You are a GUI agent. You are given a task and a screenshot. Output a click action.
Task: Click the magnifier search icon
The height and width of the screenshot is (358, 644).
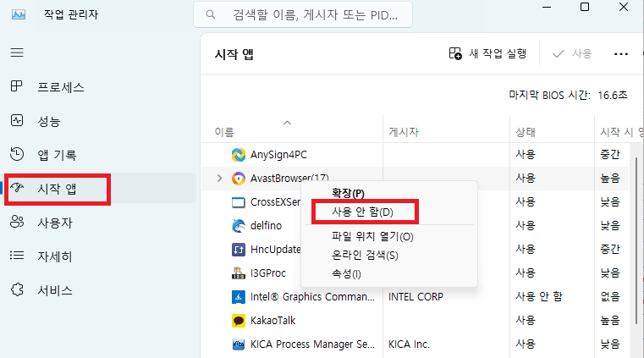pos(211,14)
